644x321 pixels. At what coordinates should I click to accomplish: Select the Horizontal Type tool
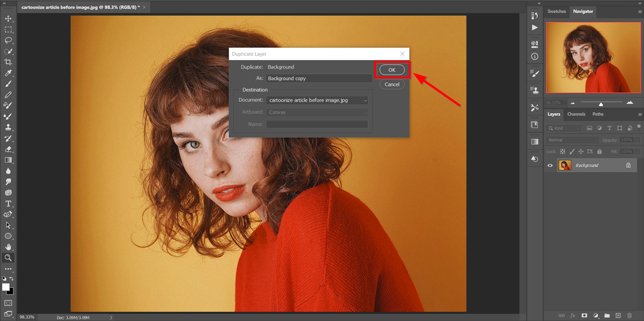pyautogui.click(x=9, y=204)
